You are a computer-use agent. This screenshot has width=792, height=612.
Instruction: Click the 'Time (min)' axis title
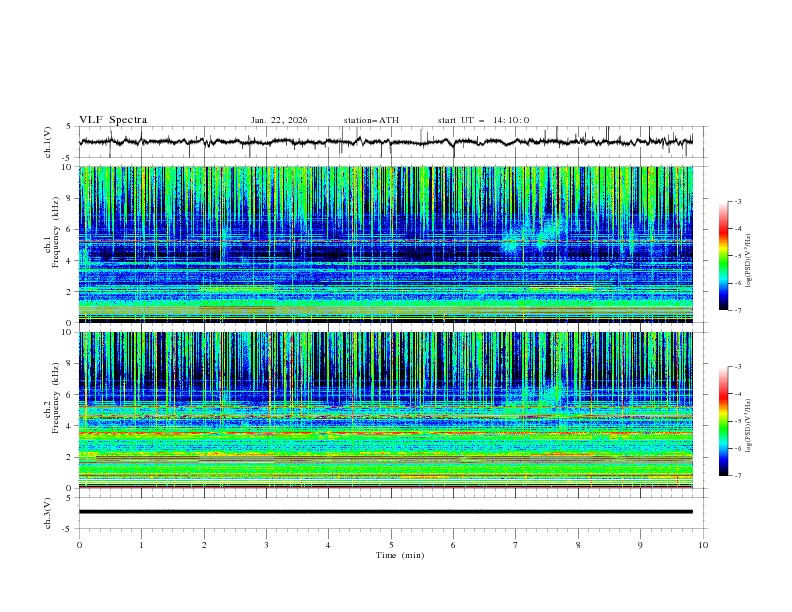coord(400,555)
